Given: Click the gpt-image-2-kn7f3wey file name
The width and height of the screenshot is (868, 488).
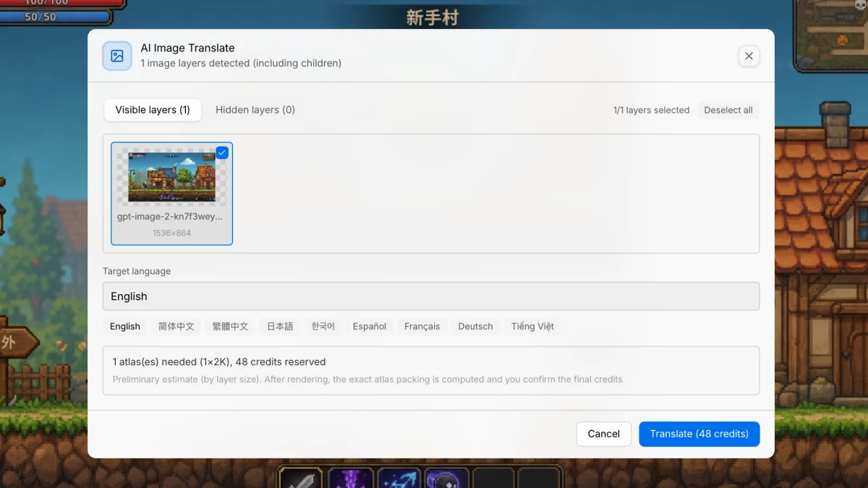Looking at the screenshot, I should [170, 216].
